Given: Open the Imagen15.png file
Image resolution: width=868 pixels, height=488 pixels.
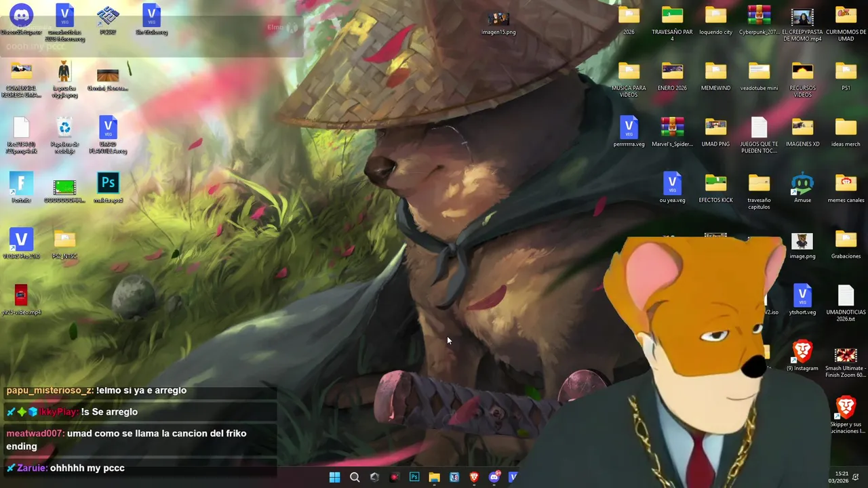Looking at the screenshot, I should (498, 22).
